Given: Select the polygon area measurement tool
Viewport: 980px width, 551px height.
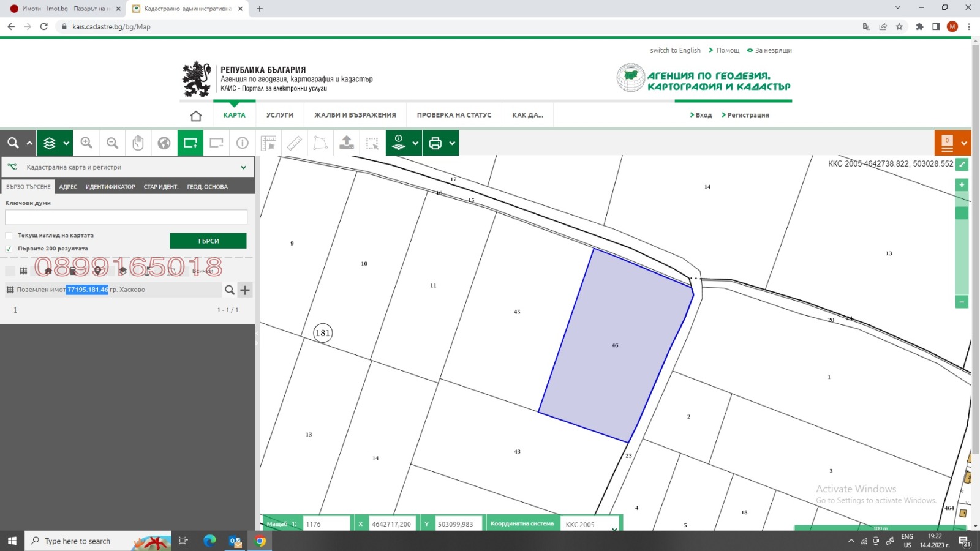Looking at the screenshot, I should (320, 143).
